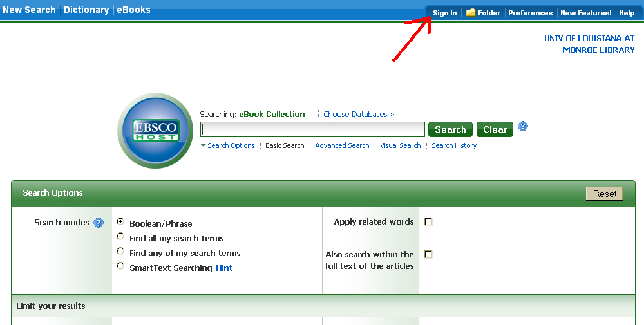Click 'Limit your results' heading
This screenshot has height=325, width=644.
coord(50,306)
